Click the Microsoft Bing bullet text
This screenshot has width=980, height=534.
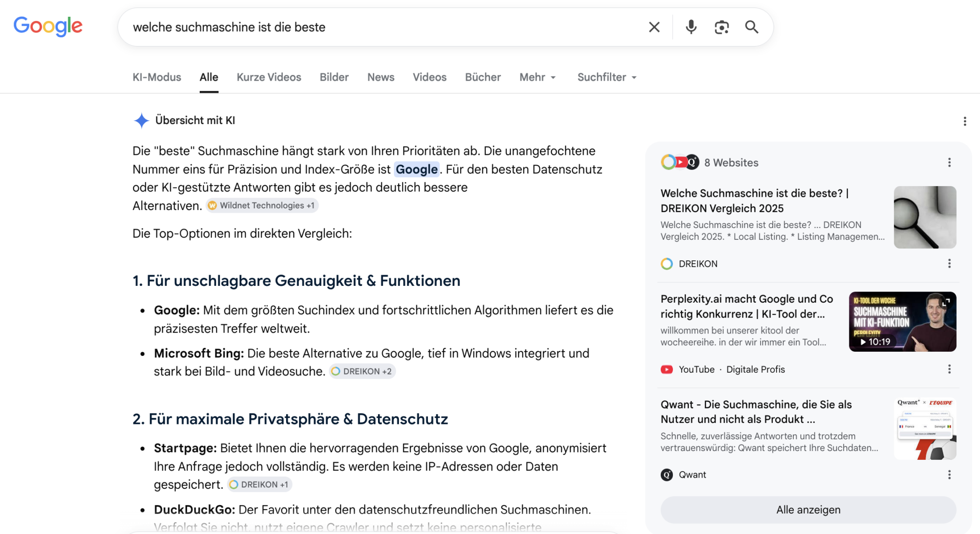click(x=371, y=362)
